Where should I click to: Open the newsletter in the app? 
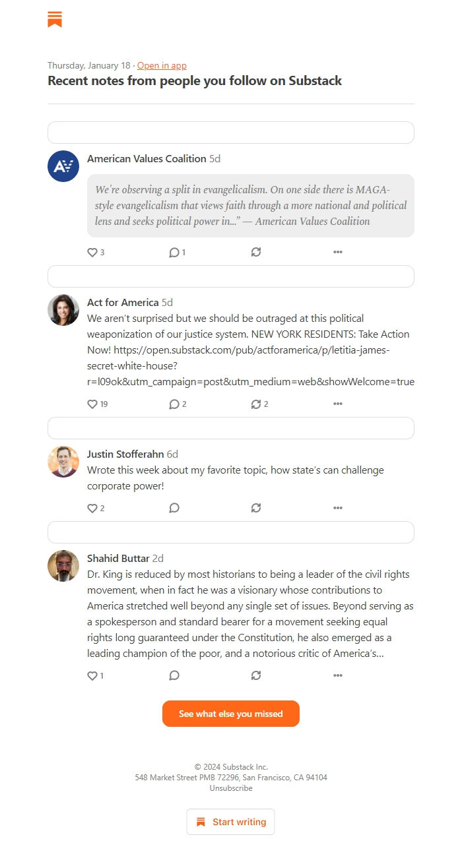click(x=162, y=65)
